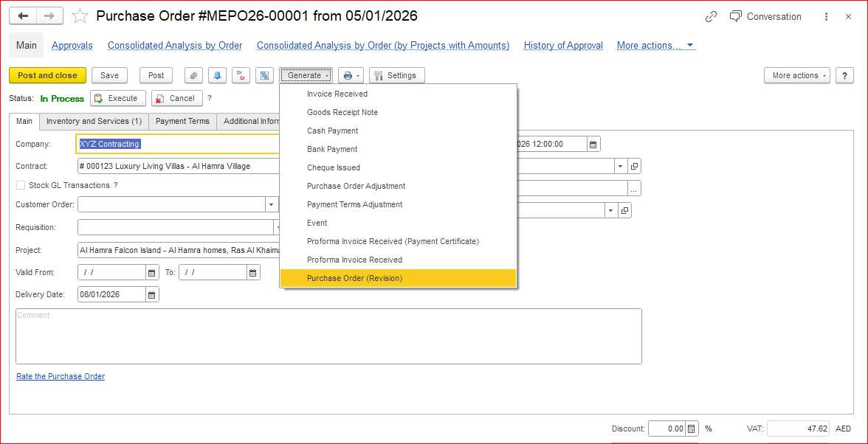868x444 pixels.
Task: Open the Delivery Date calendar picker
Action: [152, 294]
